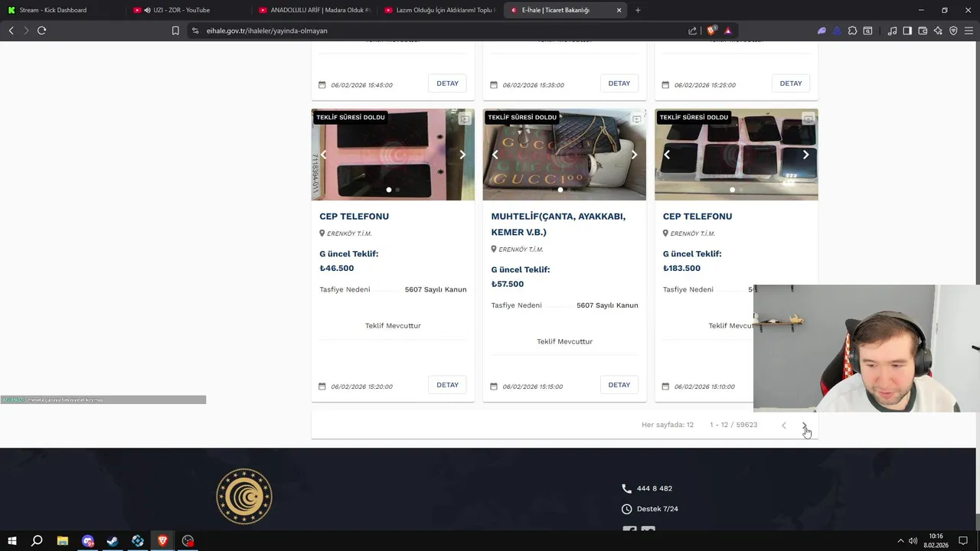Open Brave VPN shield icon
The height and width of the screenshot is (551, 980).
click(x=953, y=31)
